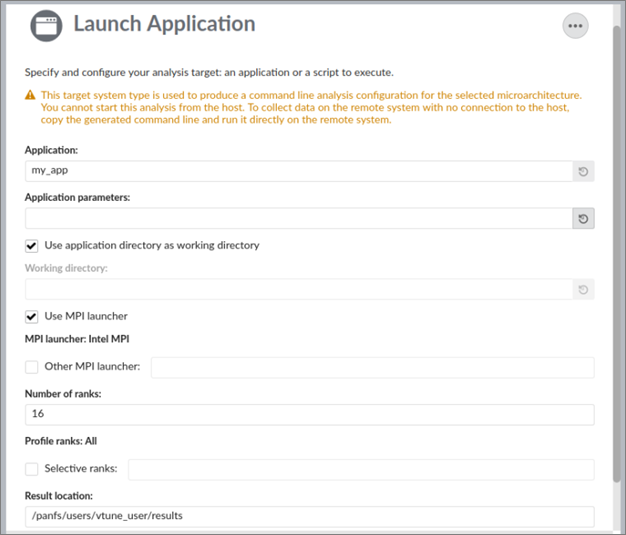This screenshot has height=535, width=626.
Task: Click the Application field history icon
Action: coord(584,172)
